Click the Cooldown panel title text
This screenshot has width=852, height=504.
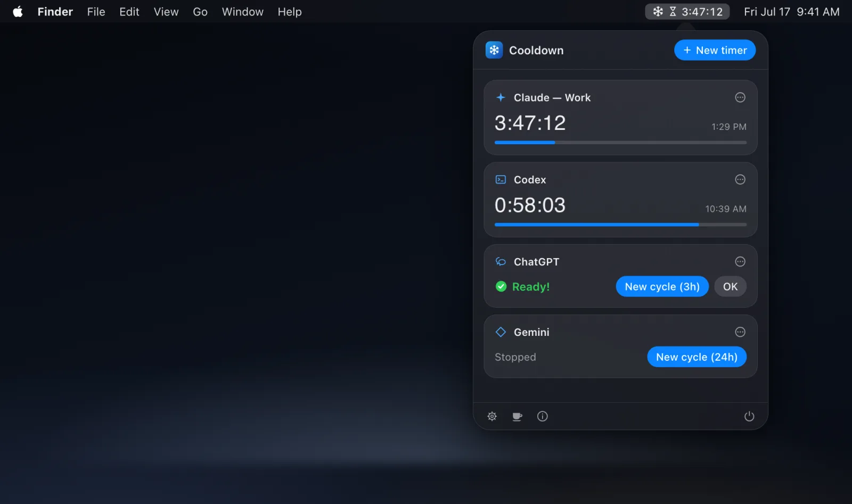536,50
